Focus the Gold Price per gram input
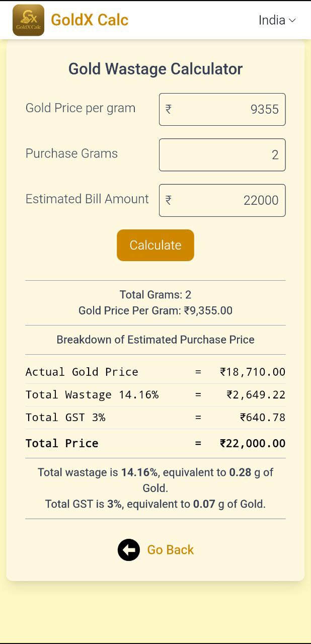 coord(226,109)
